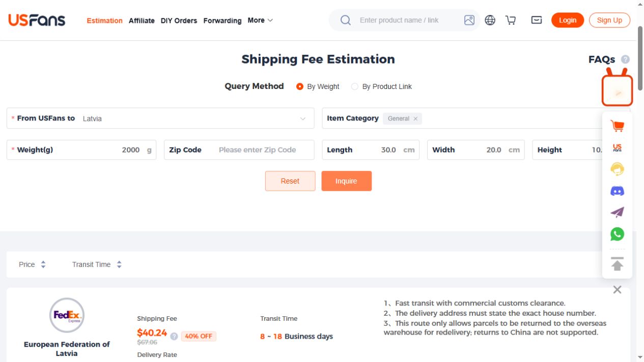Click the USFans icon in the floating sidebar
The height and width of the screenshot is (362, 644).
click(617, 148)
